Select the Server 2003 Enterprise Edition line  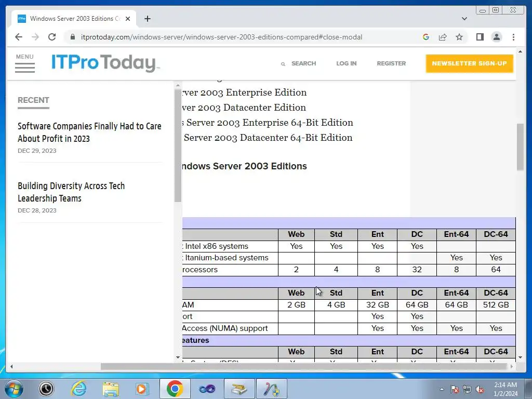(x=244, y=92)
